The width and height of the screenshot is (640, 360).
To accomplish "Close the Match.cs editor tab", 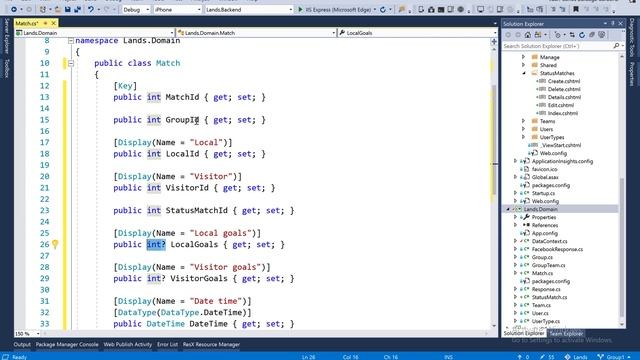I will point(53,23).
